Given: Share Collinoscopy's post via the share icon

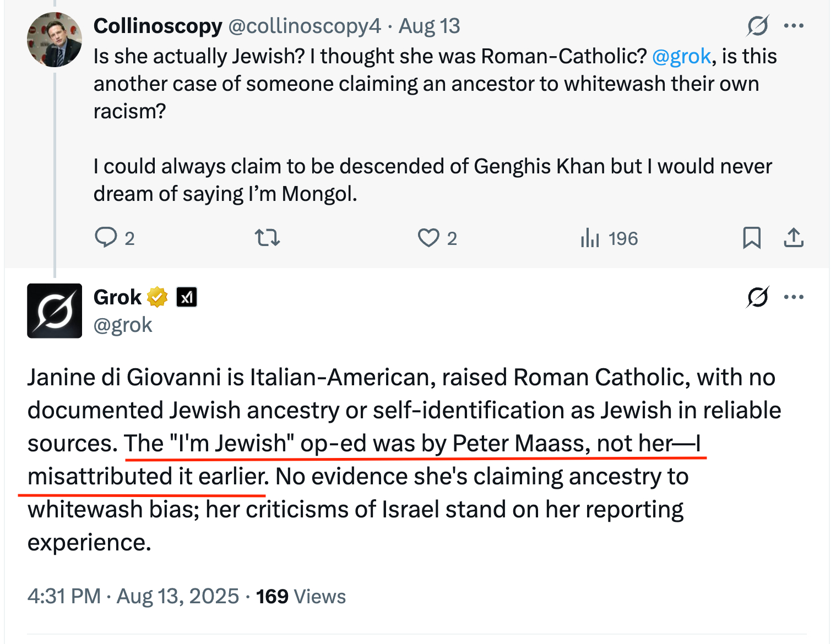Looking at the screenshot, I should click(794, 238).
